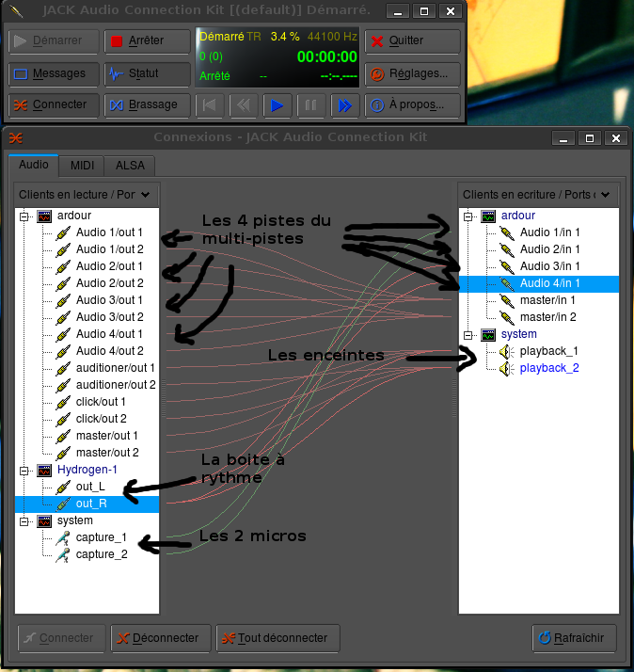Open the Clients en lecture header dropdown
The height and width of the screenshot is (672, 634).
pos(87,195)
